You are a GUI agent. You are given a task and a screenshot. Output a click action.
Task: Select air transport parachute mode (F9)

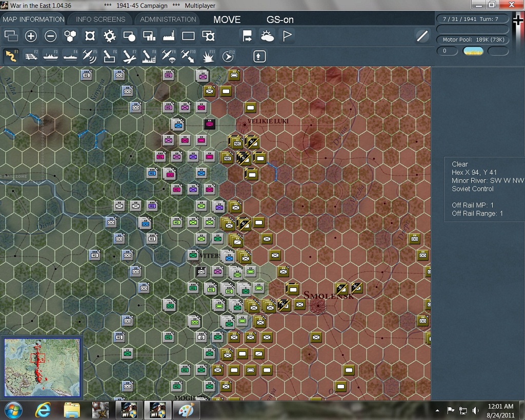point(169,56)
